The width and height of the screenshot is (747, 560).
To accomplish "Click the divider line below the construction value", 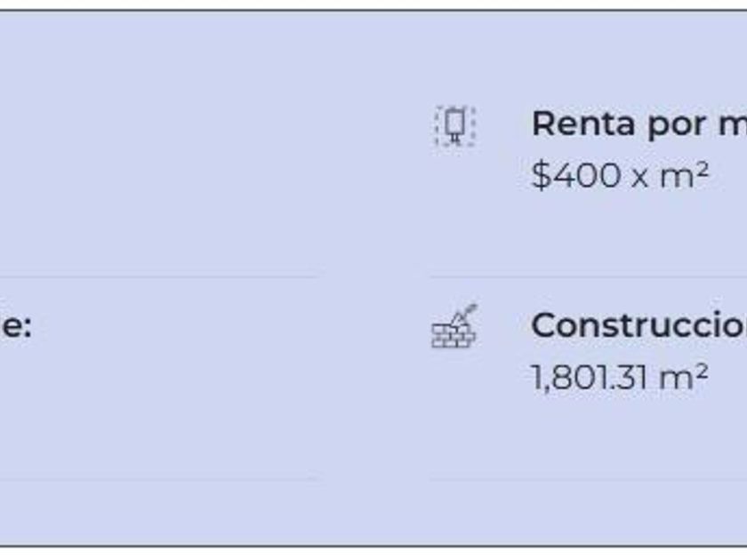I will point(587,479).
